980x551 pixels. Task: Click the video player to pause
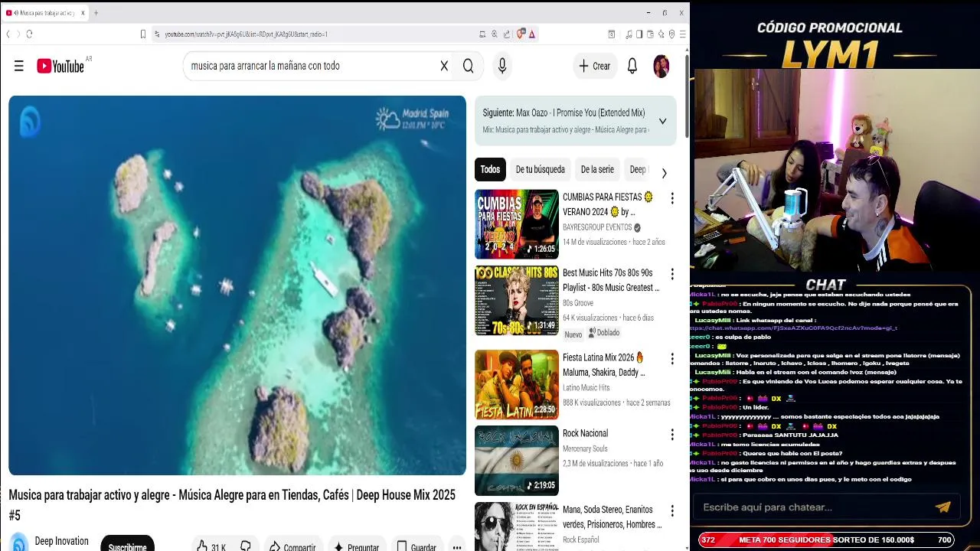237,285
